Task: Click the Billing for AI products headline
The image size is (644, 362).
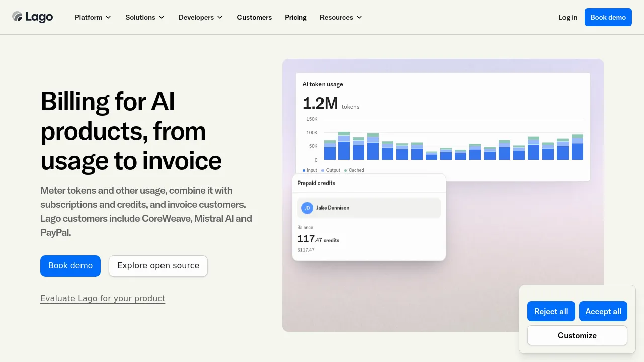Action: [x=131, y=131]
